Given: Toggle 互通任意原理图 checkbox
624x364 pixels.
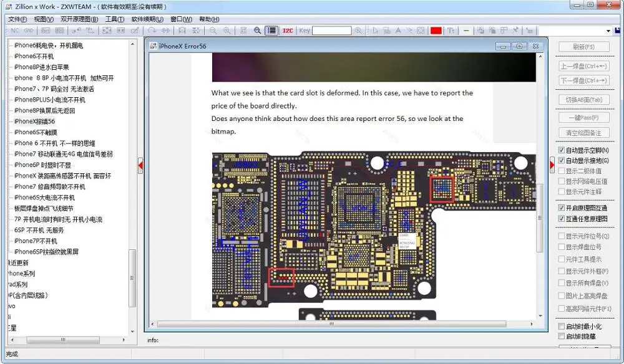Looking at the screenshot, I should tap(562, 219).
